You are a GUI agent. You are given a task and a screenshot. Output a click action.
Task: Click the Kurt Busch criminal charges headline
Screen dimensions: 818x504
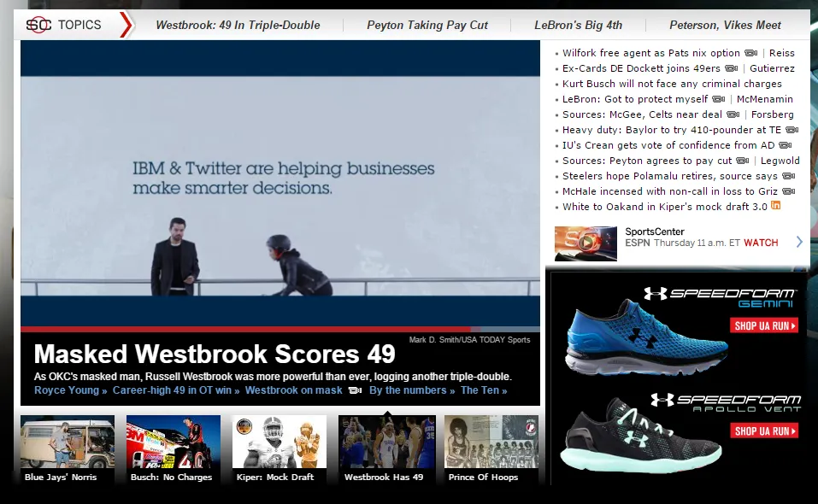pos(669,84)
